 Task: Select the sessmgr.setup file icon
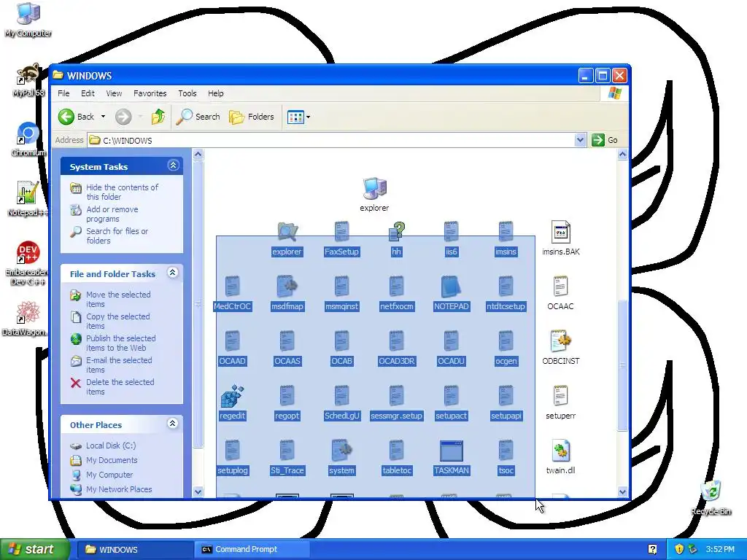(396, 396)
